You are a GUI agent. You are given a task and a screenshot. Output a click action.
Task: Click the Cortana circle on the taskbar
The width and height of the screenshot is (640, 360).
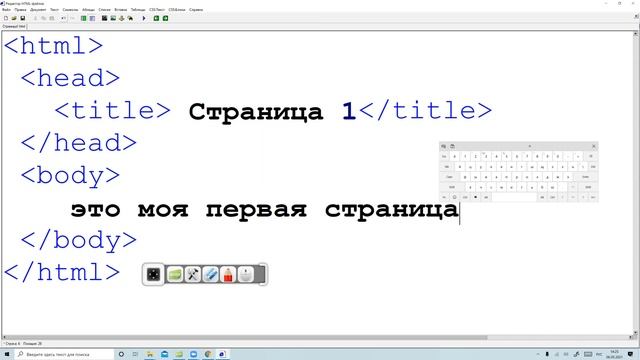[121, 354]
